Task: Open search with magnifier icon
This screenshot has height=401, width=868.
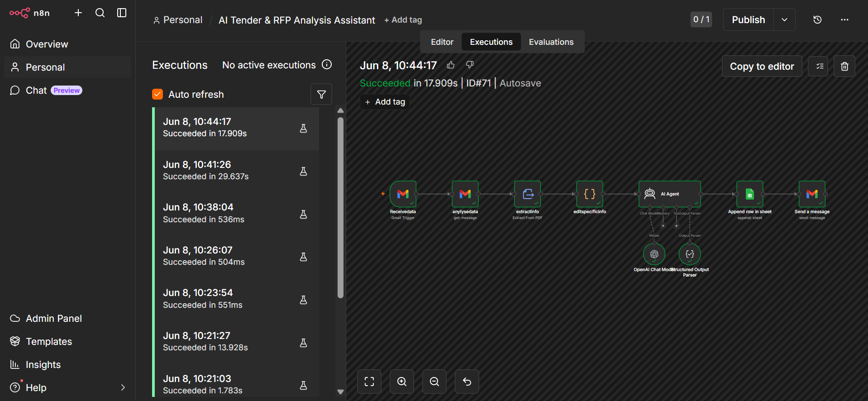Action: [100, 13]
